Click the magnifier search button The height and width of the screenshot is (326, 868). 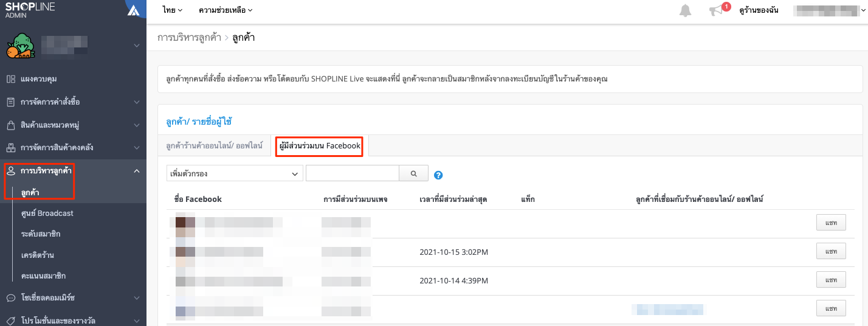pyautogui.click(x=414, y=173)
